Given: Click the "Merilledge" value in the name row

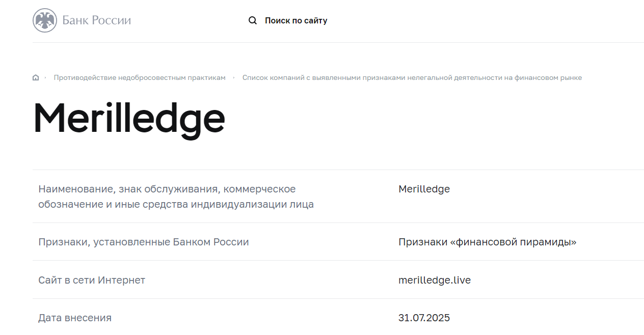Looking at the screenshot, I should coord(424,189).
